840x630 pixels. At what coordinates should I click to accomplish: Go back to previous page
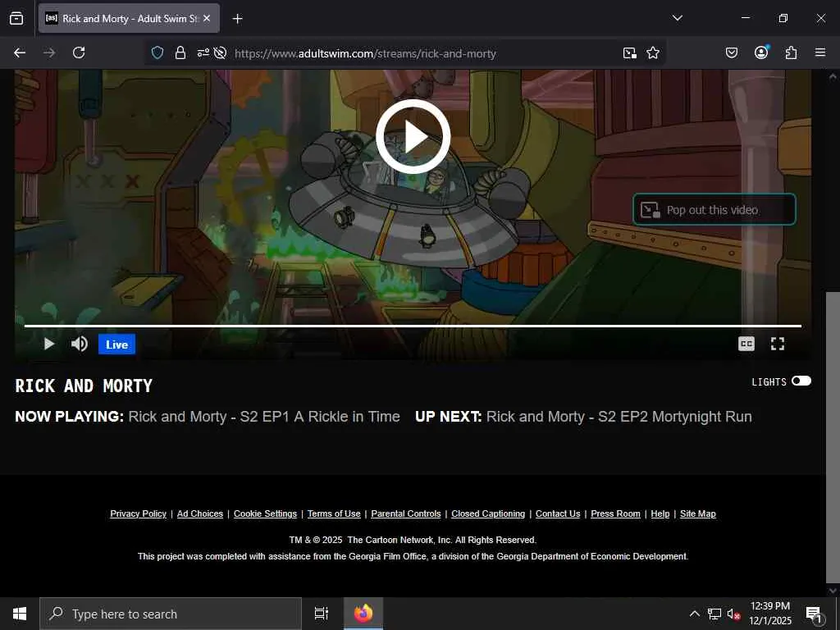click(20, 52)
